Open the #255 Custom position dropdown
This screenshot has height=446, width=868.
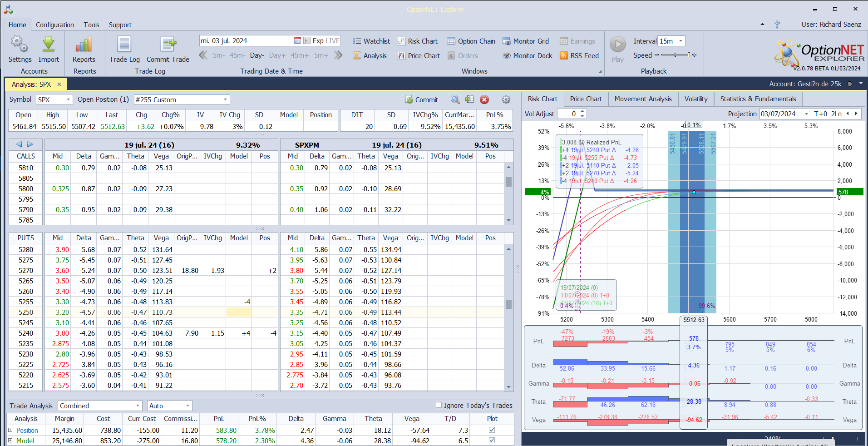pyautogui.click(x=225, y=99)
